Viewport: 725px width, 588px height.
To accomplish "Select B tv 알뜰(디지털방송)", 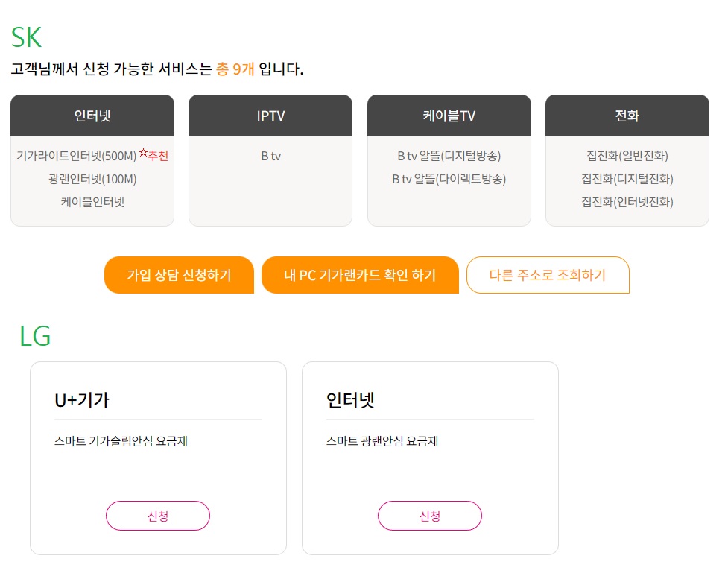I will click(449, 156).
